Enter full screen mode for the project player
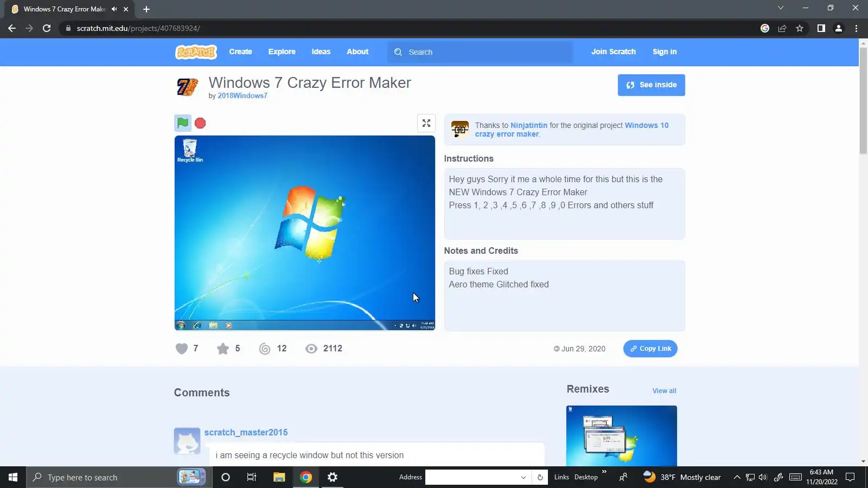 [426, 123]
